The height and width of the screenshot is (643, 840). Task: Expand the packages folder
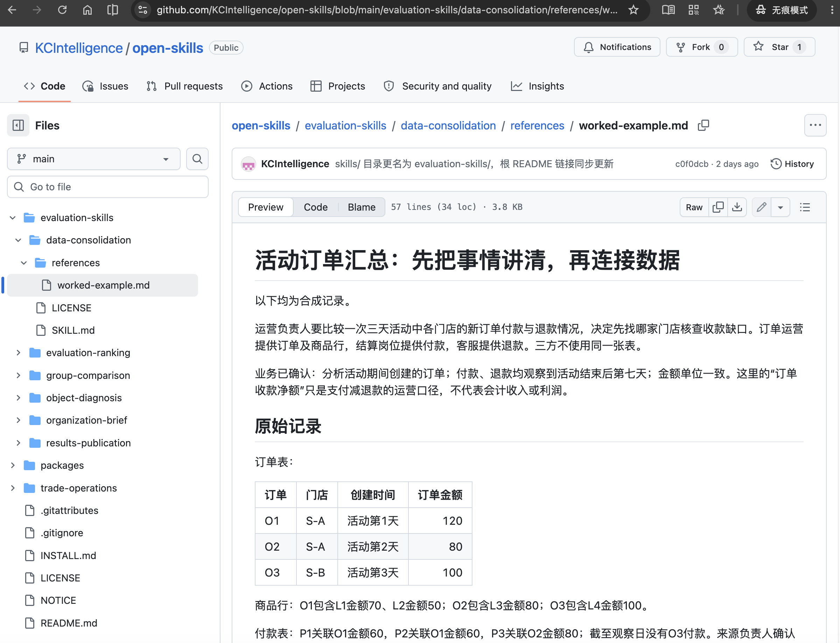[x=13, y=465]
